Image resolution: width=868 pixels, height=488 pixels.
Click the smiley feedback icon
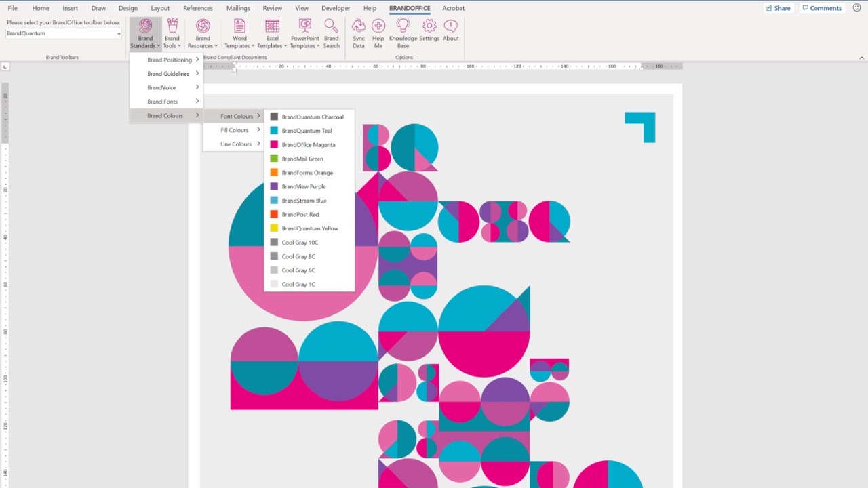point(856,8)
